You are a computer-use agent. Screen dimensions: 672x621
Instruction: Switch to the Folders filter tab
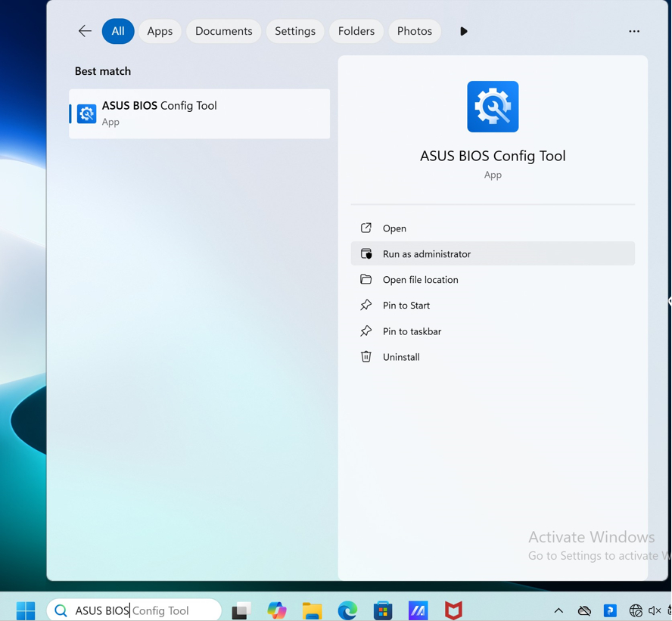pyautogui.click(x=356, y=31)
